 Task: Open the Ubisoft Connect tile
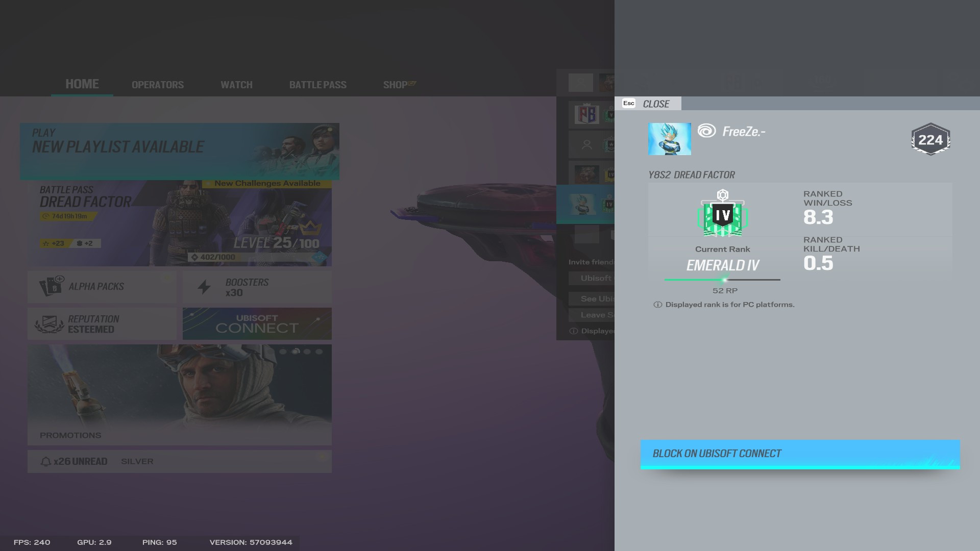[257, 323]
